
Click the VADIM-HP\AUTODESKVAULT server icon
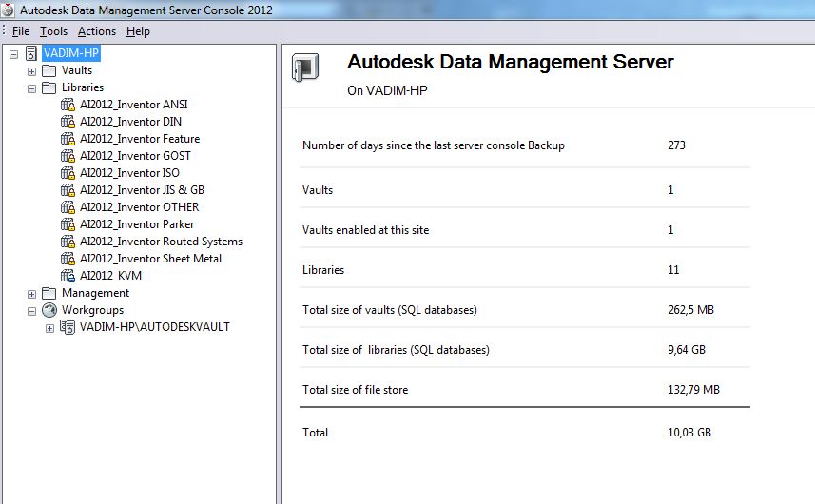pyautogui.click(x=68, y=327)
